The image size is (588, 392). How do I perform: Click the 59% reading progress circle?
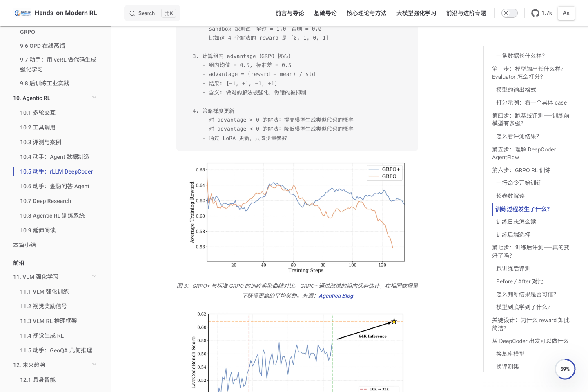[x=565, y=369]
